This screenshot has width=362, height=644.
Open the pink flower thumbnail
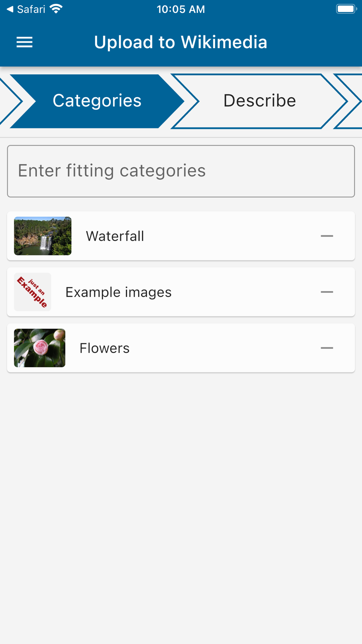click(39, 348)
